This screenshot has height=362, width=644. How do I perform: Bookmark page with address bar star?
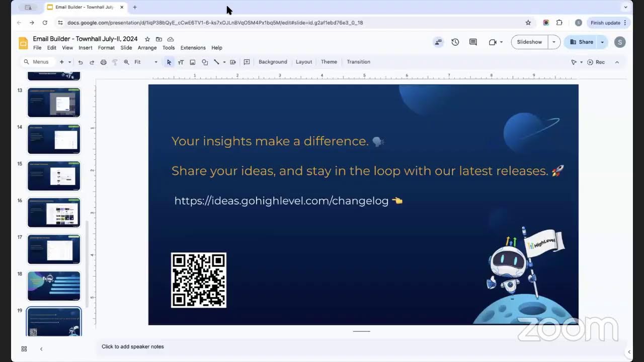point(528,23)
